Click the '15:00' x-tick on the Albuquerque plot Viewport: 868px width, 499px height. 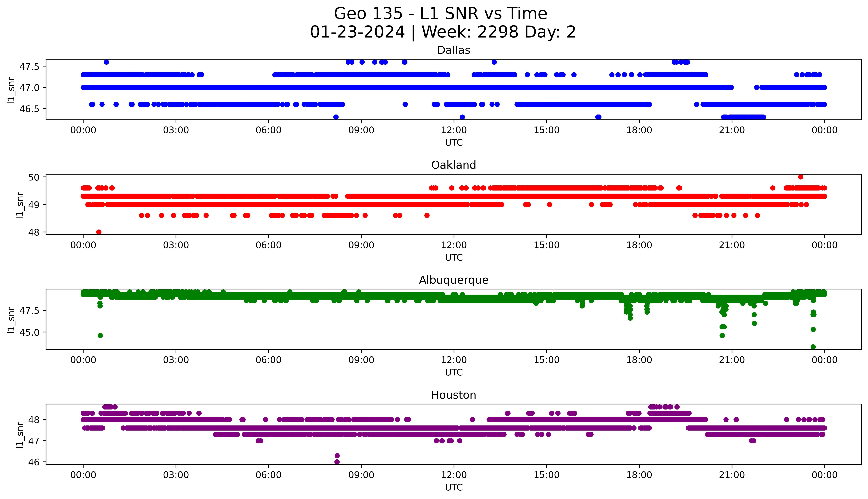coord(547,360)
